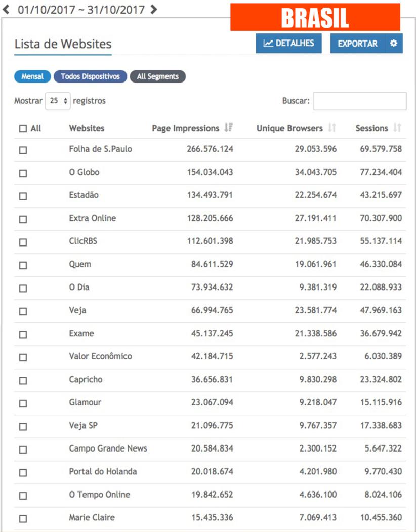Viewport: 416px width, 532px height.
Task: Click the Buscar search field
Action: [359, 101]
